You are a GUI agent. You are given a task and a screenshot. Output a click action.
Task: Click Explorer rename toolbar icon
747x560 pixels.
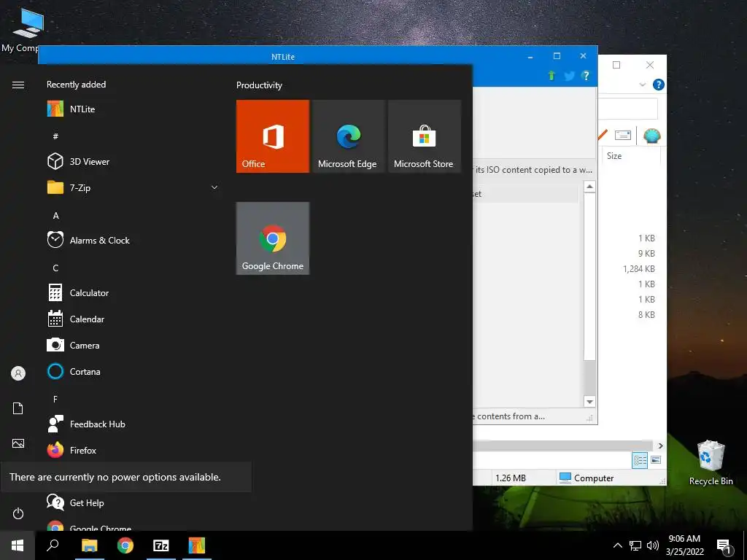point(623,135)
